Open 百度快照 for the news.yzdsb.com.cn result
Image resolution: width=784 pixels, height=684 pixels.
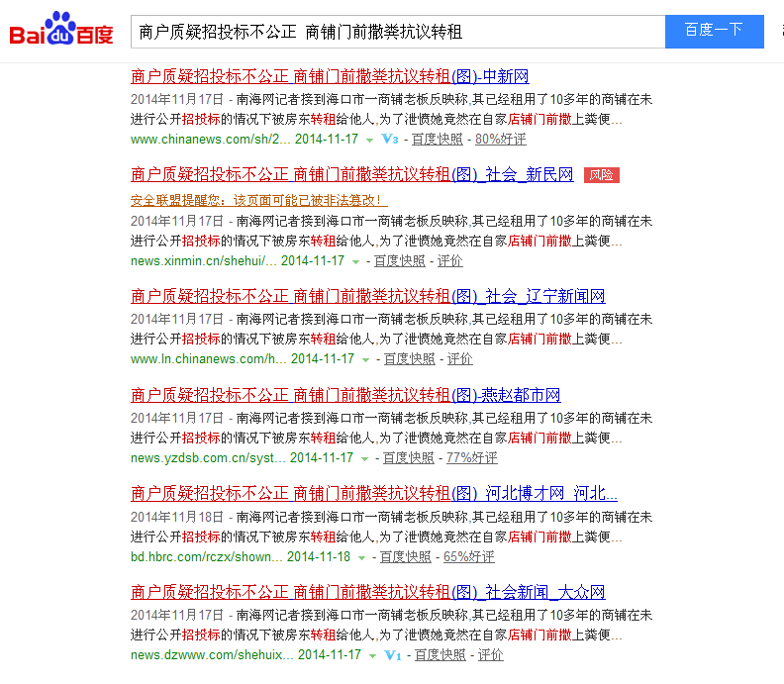409,457
